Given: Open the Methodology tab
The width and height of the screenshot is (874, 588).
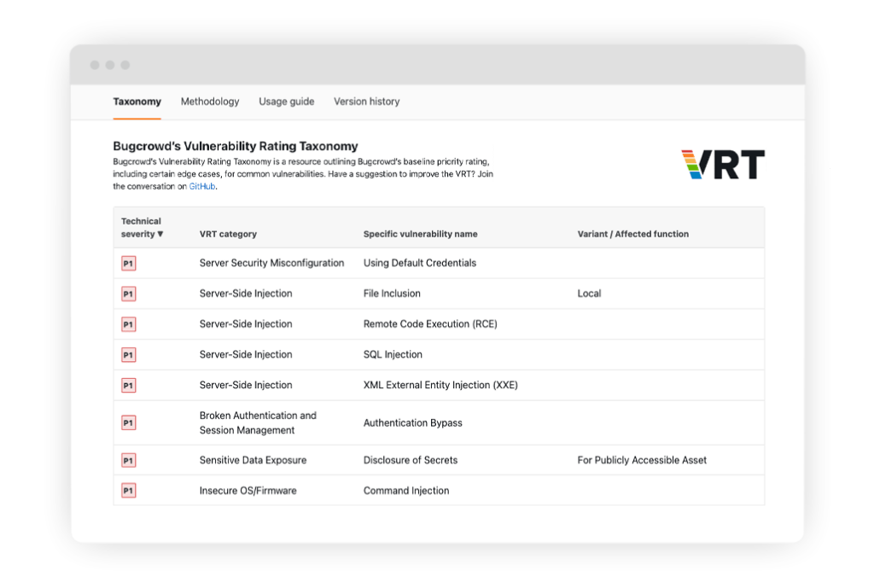Looking at the screenshot, I should tap(210, 102).
